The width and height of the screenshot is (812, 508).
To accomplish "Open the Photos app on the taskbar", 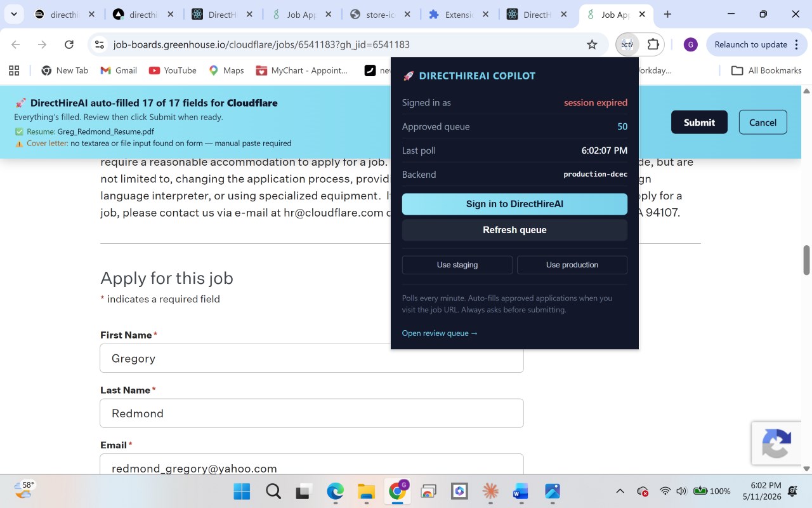I will [x=553, y=491].
